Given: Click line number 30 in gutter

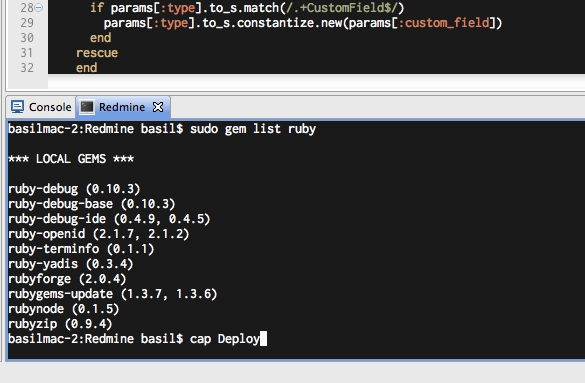Looking at the screenshot, I should pyautogui.click(x=27, y=38).
